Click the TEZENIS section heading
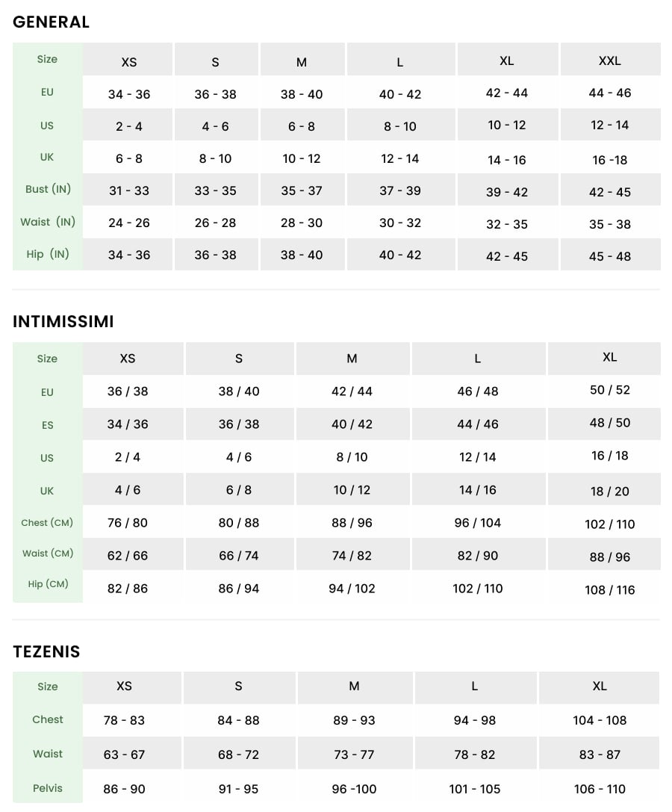 pos(46,651)
